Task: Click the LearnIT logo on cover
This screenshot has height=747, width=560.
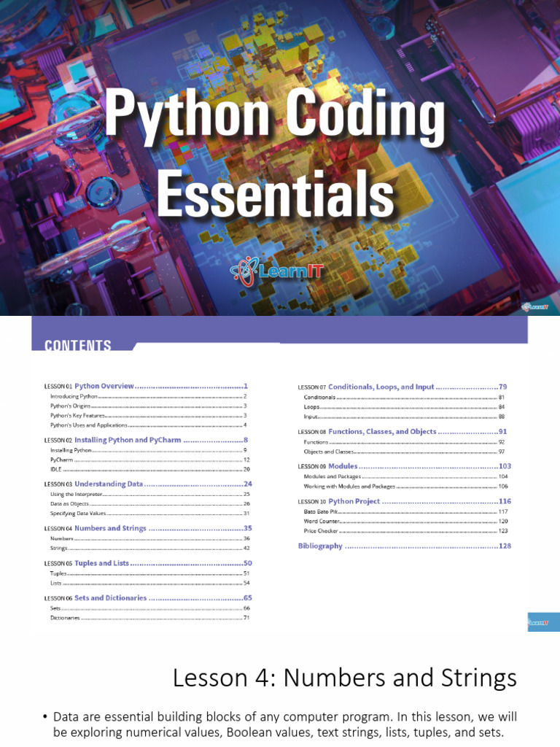Action: pyautogui.click(x=276, y=271)
